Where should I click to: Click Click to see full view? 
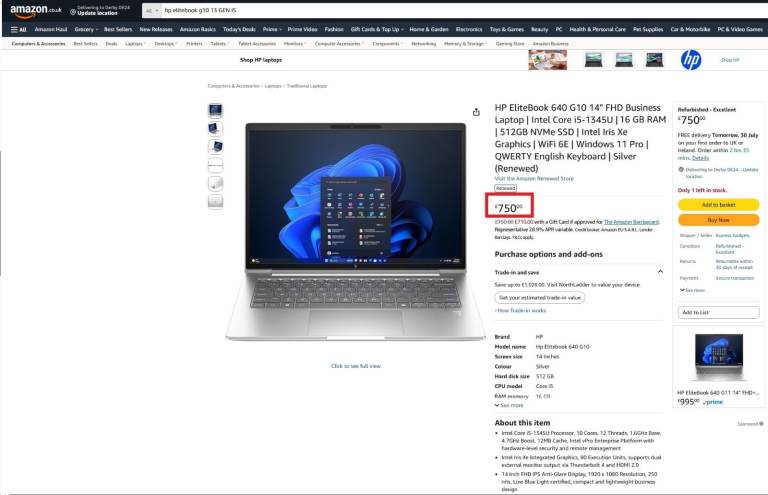point(356,366)
